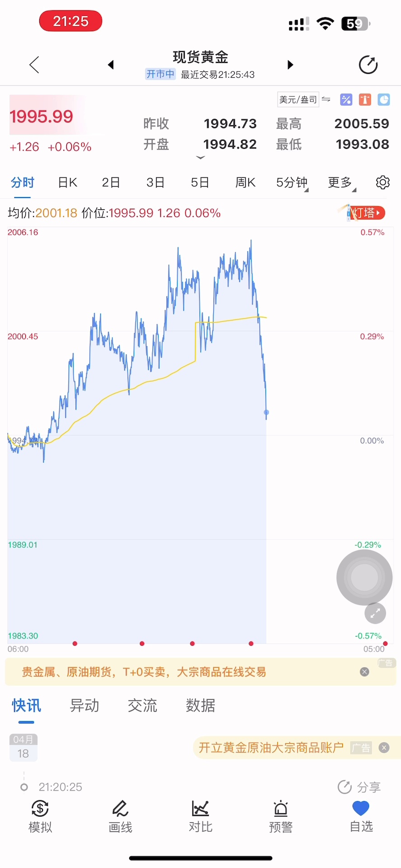Viewport: 401px width, 868px height.
Task: Switch to 日K chart tab
Action: pyautogui.click(x=68, y=183)
